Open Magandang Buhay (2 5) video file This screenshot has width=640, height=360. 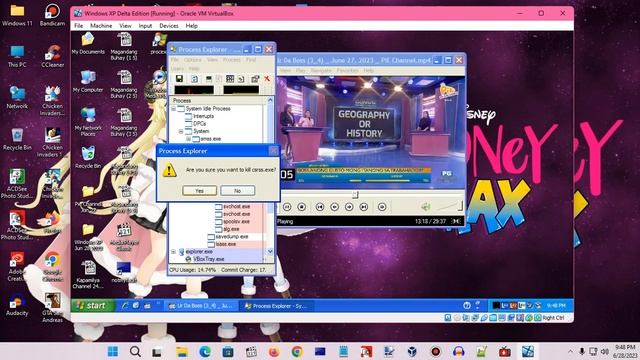click(x=124, y=84)
